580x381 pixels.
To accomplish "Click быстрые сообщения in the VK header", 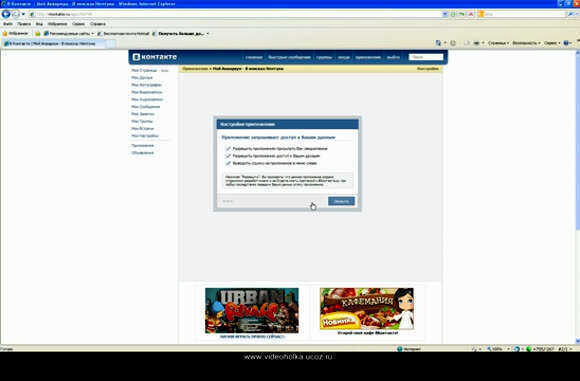I will pyautogui.click(x=289, y=57).
